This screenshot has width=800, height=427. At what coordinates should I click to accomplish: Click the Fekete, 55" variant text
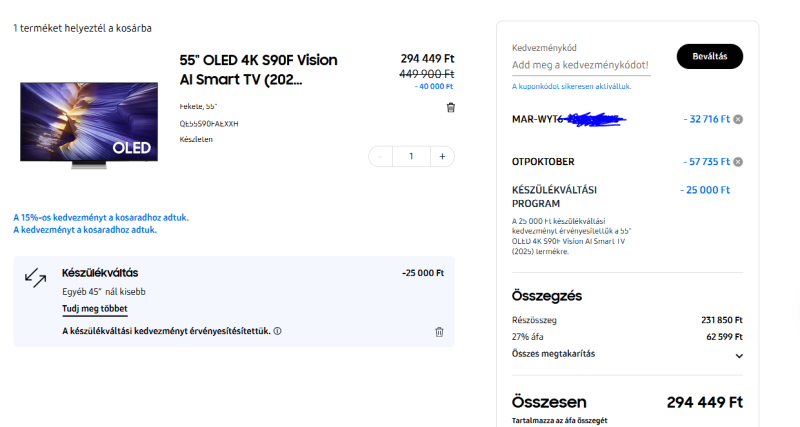click(198, 107)
